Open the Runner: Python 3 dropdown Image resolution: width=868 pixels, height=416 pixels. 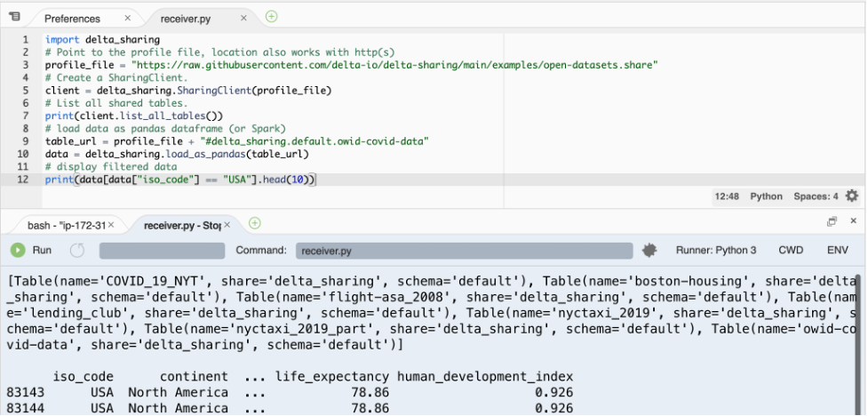pos(716,251)
